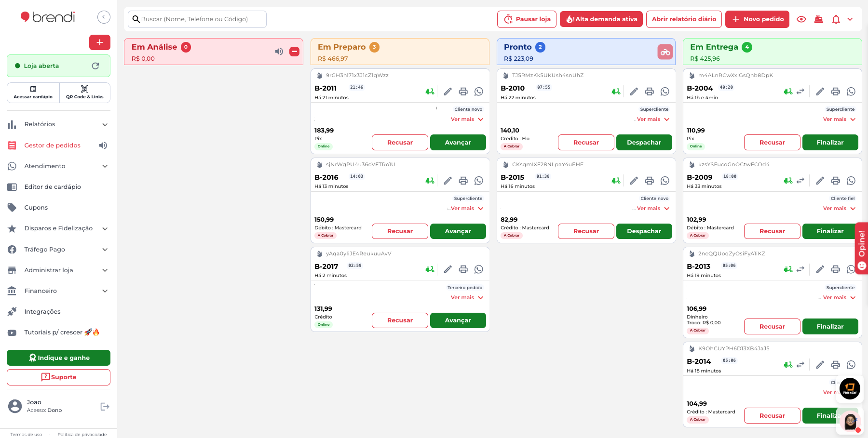Click the delivery rider icon on order B-2017

click(x=430, y=269)
